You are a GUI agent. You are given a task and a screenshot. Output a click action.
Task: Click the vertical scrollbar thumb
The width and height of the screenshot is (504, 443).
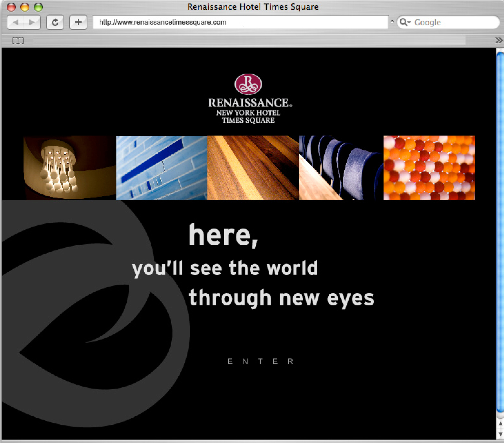tap(500, 232)
